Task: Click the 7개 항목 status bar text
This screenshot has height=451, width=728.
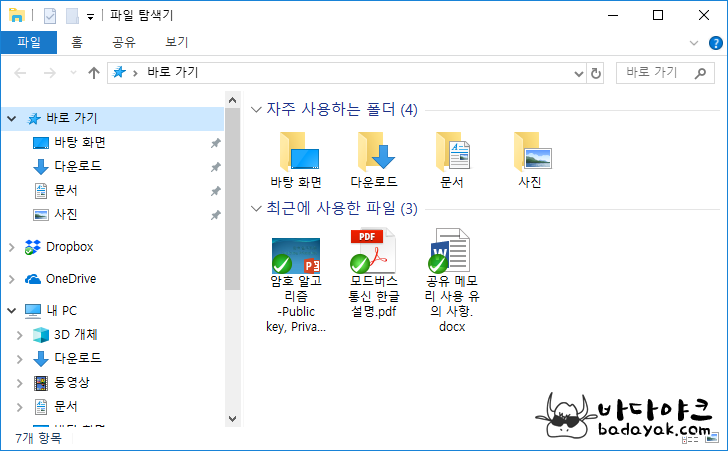Action: click(x=38, y=438)
